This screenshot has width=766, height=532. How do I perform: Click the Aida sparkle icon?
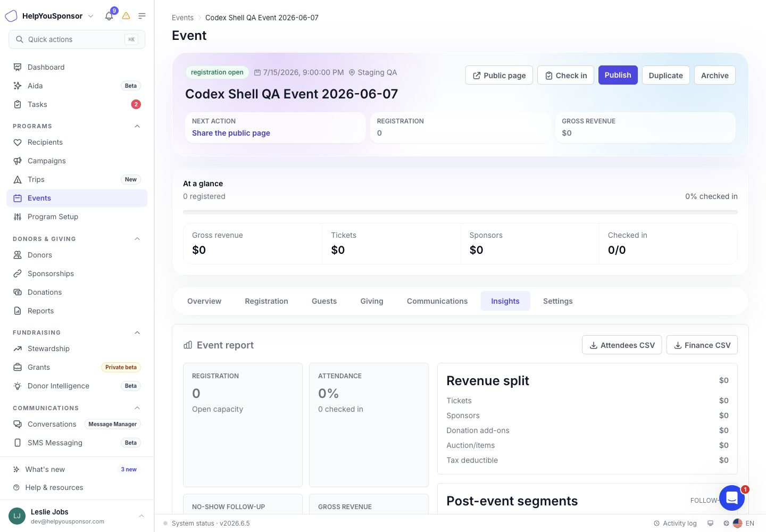[x=18, y=86]
